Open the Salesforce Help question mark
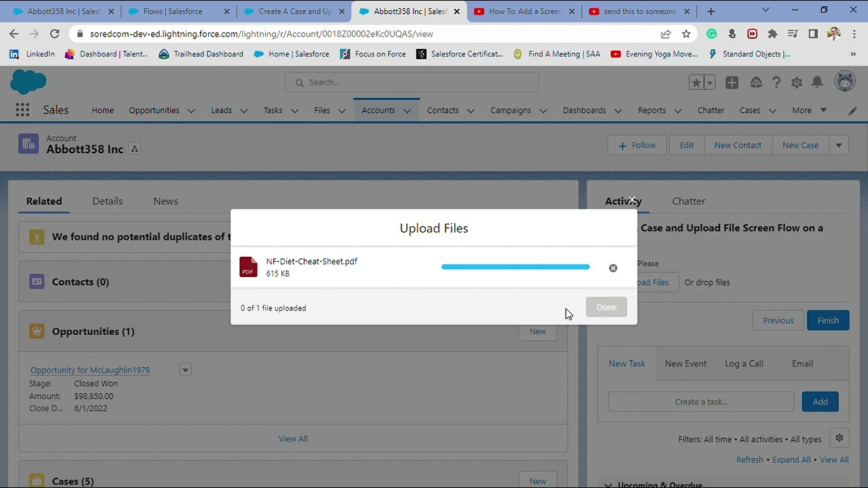868x488 pixels. (776, 82)
